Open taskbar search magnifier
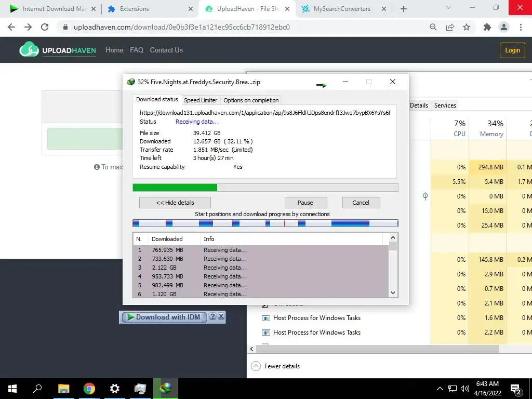The width and height of the screenshot is (532, 399). click(x=37, y=389)
